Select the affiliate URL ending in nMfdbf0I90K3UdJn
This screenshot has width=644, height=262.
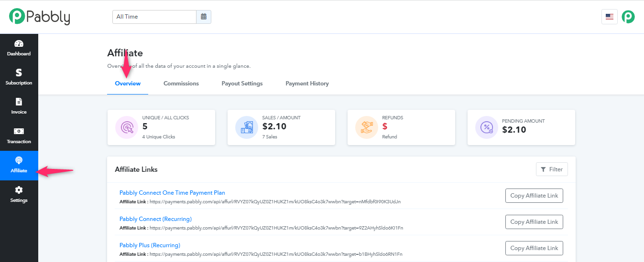275,202
